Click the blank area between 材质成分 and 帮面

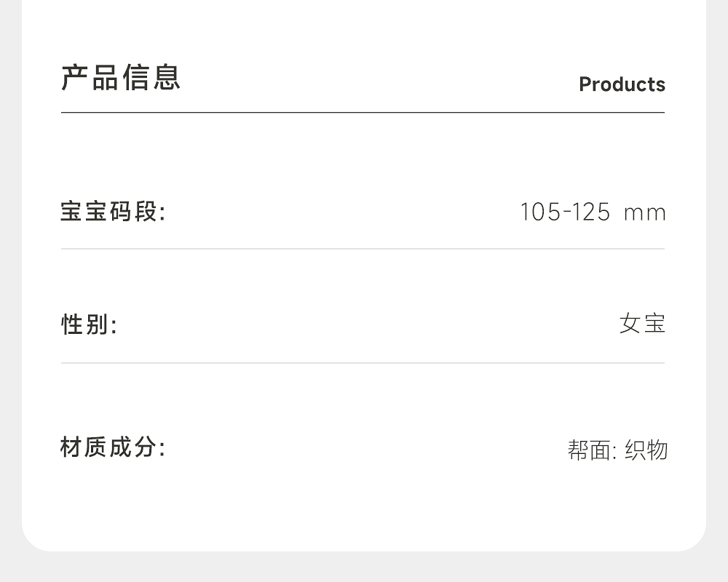[x=364, y=448]
